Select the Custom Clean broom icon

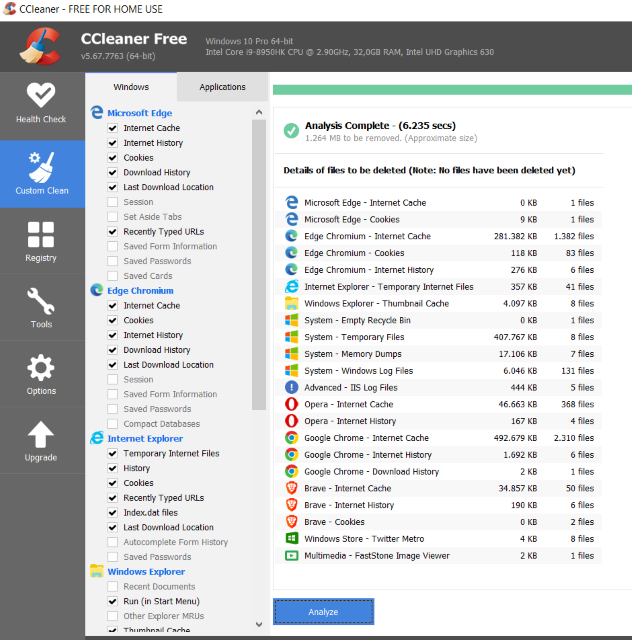(x=42, y=167)
